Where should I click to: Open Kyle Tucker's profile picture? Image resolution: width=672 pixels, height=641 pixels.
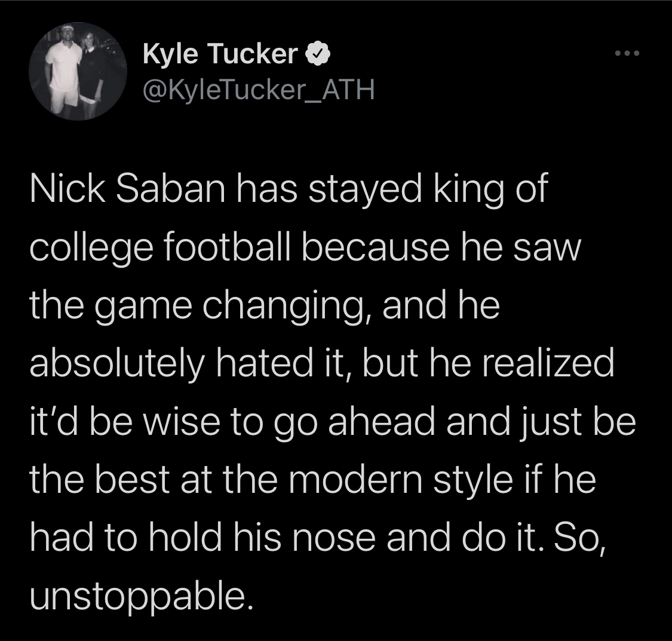coord(77,70)
